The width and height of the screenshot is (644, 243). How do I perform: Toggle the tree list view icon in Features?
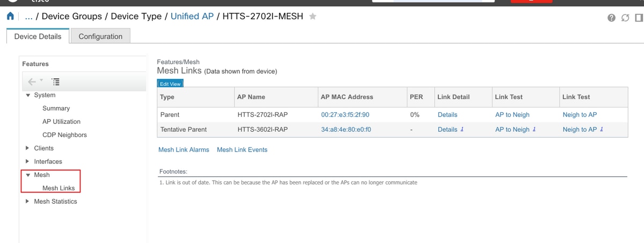coord(55,81)
